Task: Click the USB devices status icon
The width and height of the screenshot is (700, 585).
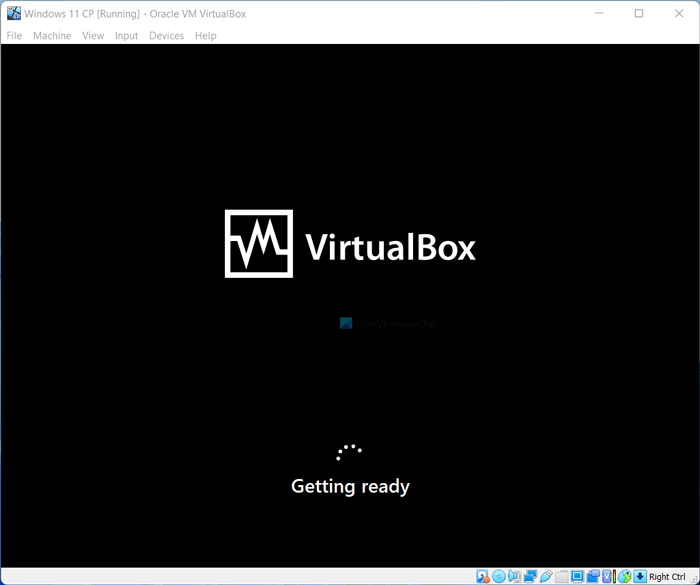Action: [546, 577]
